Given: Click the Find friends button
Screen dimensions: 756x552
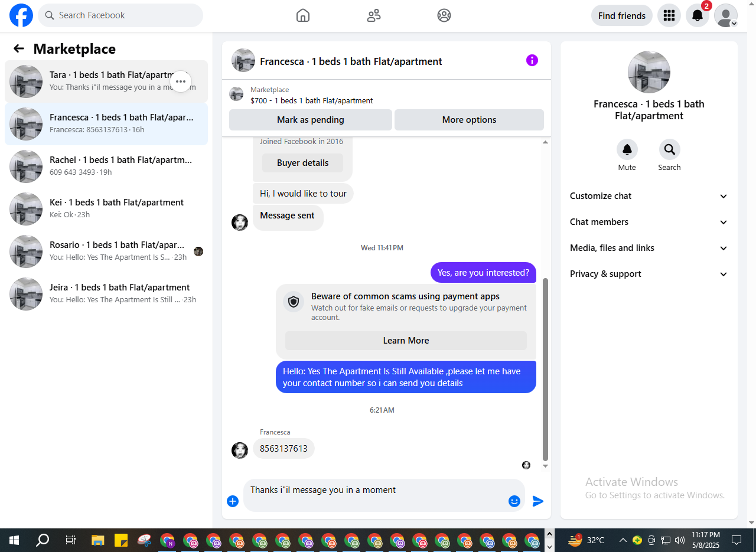Looking at the screenshot, I should click(622, 15).
